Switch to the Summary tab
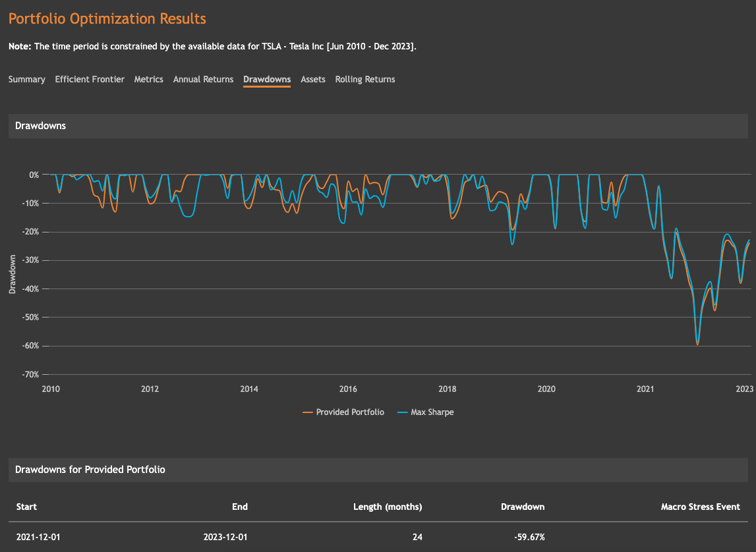This screenshot has height=552, width=756. (x=26, y=79)
